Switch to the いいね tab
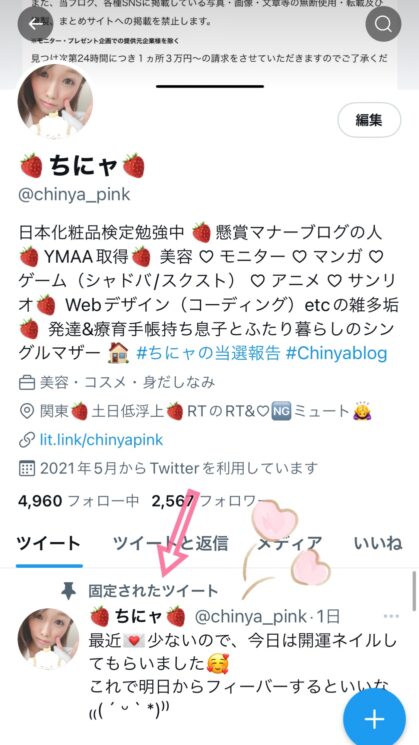 [x=378, y=543]
